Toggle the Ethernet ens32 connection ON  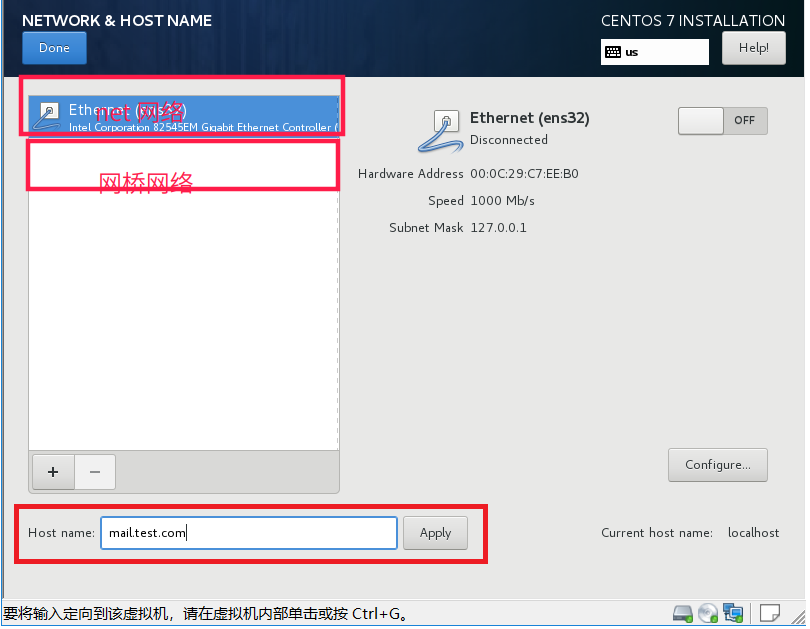723,120
